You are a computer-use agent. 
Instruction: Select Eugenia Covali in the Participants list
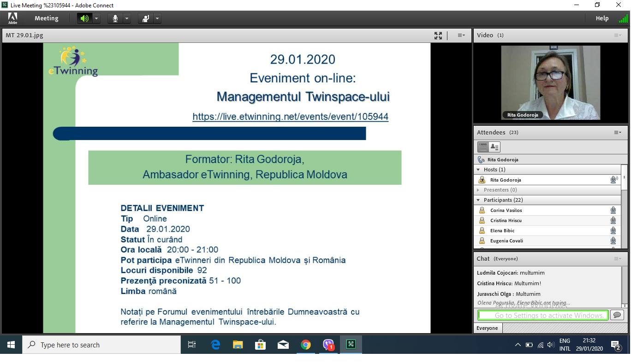coord(548,241)
